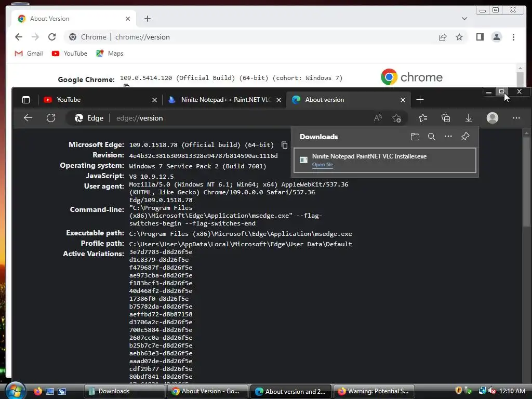Launch Firefox from the quick launch bar
Screen dimensions: 532x399
37,391
